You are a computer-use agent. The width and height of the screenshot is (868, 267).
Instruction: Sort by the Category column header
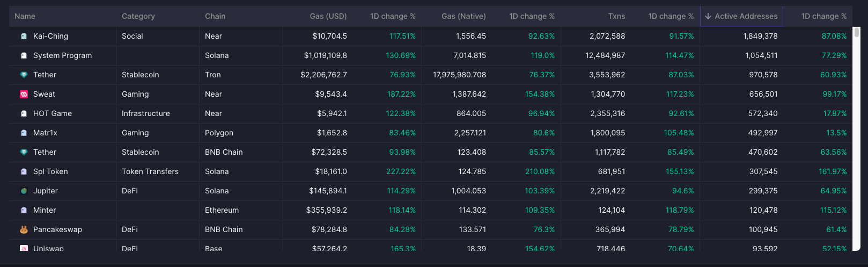138,16
